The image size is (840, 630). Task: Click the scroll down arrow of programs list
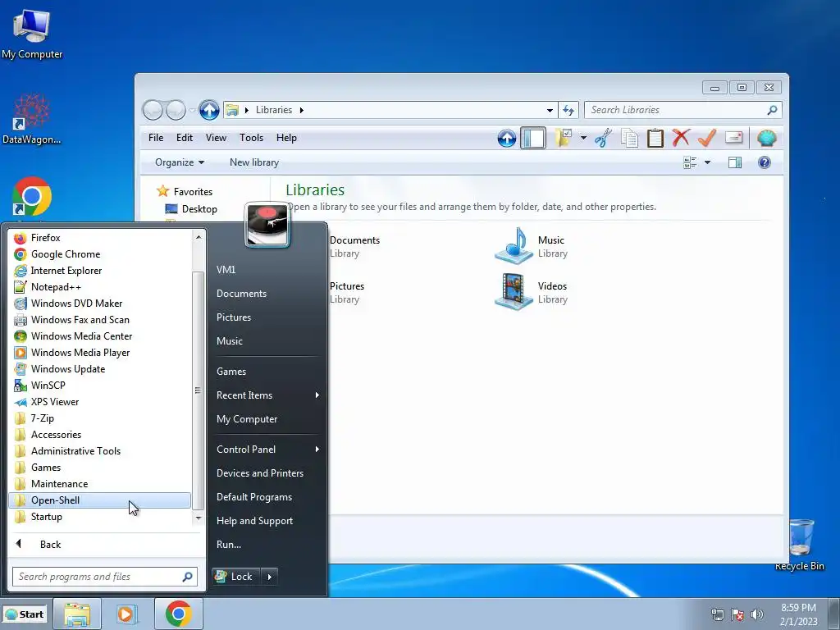[199, 518]
